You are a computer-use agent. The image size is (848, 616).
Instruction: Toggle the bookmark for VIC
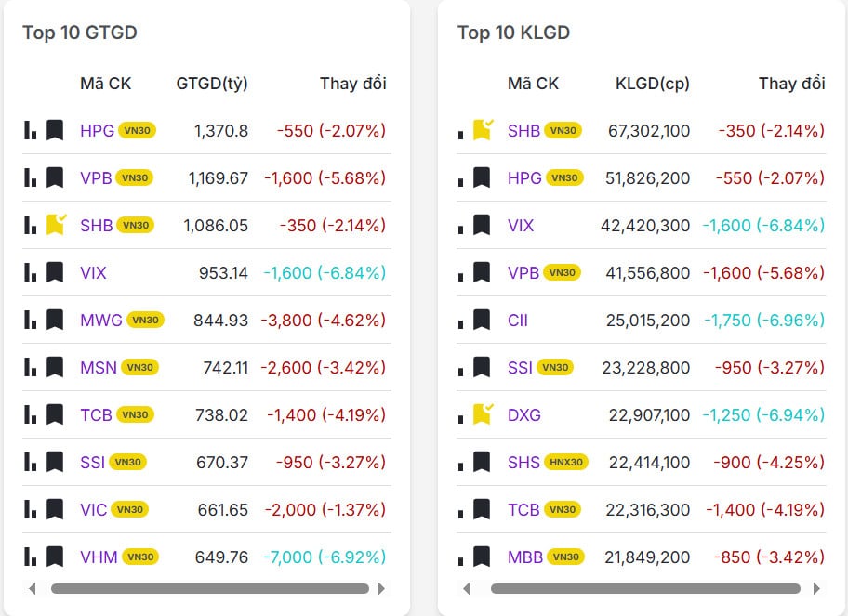54,509
